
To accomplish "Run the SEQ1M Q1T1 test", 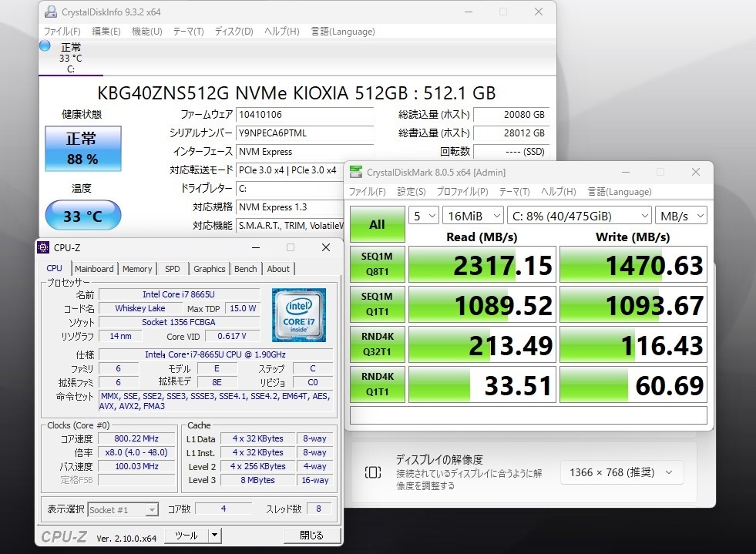I will click(x=377, y=304).
